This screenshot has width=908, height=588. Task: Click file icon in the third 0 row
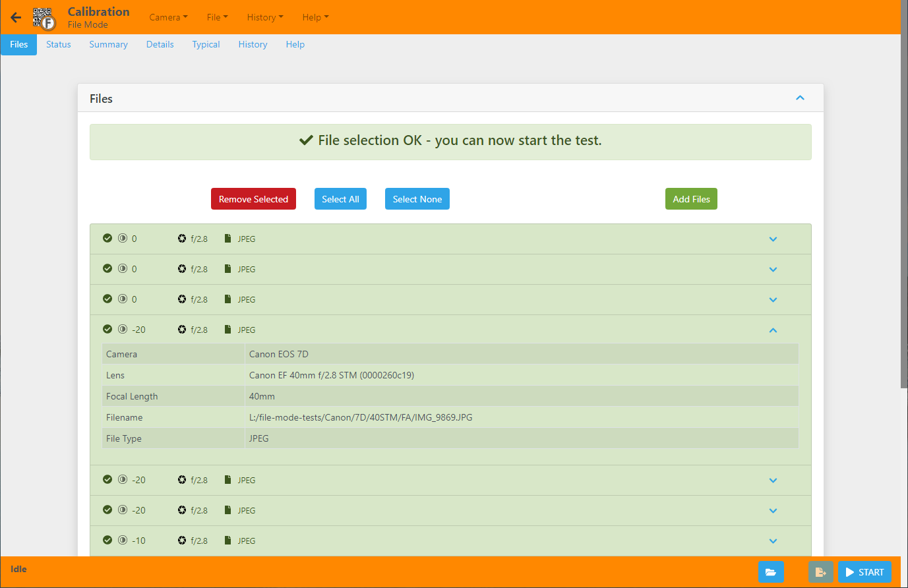tap(227, 299)
